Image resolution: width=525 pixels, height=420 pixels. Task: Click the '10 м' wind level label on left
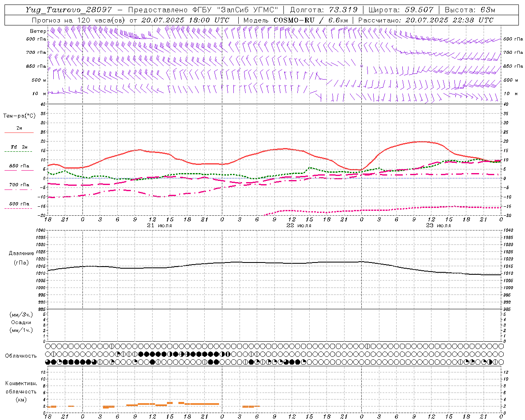(39, 94)
